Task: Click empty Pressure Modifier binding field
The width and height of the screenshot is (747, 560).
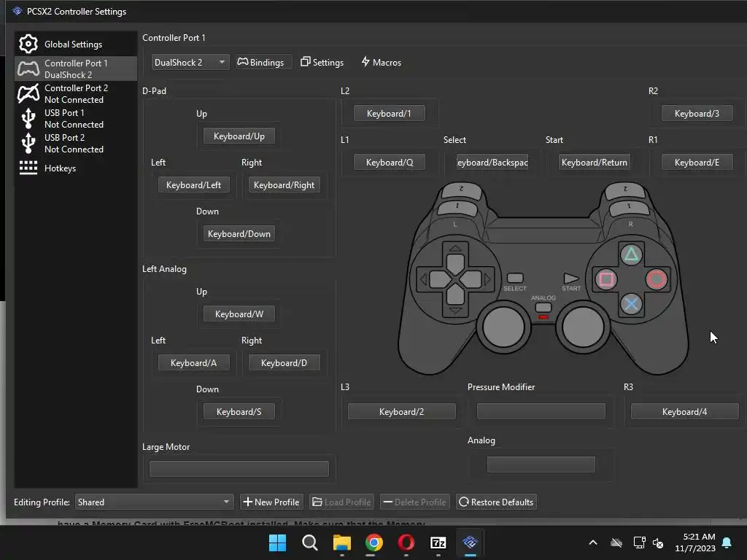Action: pos(541,411)
